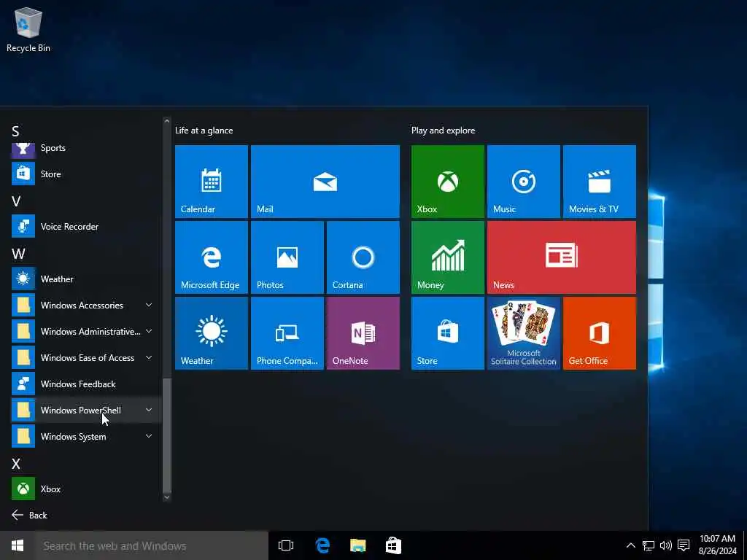The width and height of the screenshot is (747, 560).
Task: Jump via the S letter header
Action: tap(16, 131)
